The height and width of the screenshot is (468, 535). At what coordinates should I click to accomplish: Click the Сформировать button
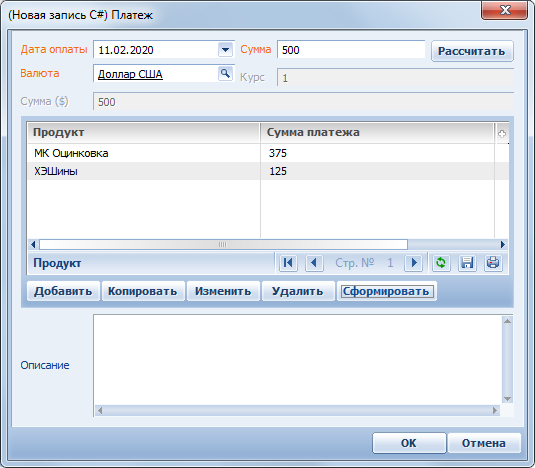tap(386, 291)
